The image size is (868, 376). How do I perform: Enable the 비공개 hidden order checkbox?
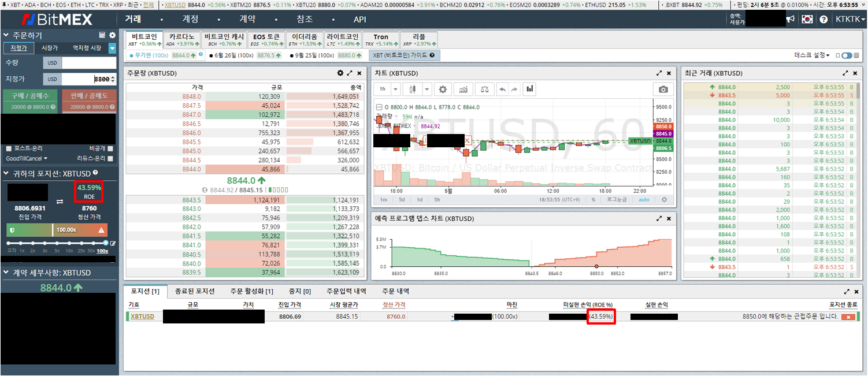pos(110,148)
